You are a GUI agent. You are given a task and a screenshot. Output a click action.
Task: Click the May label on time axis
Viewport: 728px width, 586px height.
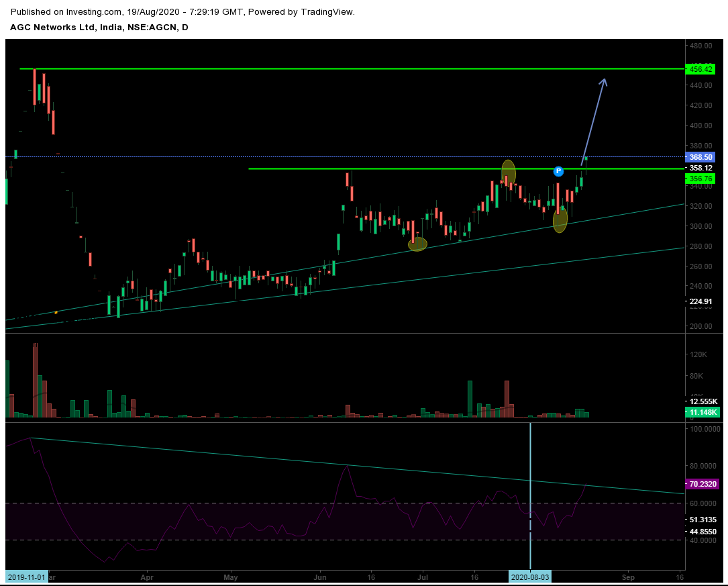click(231, 578)
